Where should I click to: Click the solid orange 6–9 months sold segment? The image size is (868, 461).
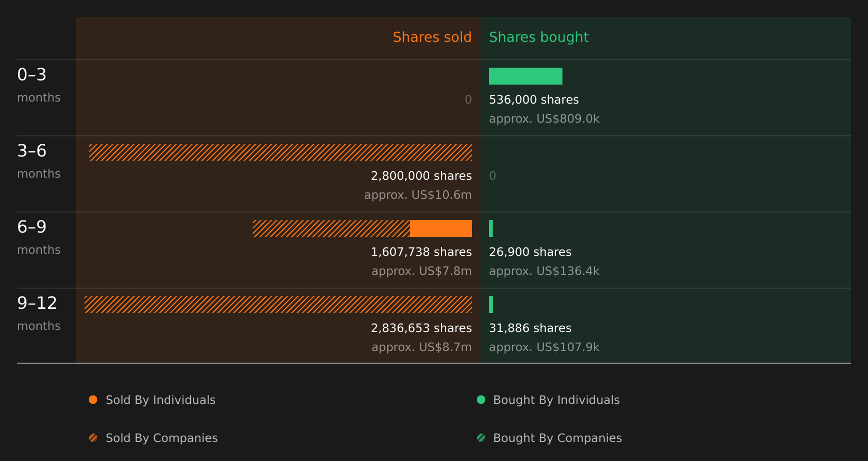tap(441, 228)
